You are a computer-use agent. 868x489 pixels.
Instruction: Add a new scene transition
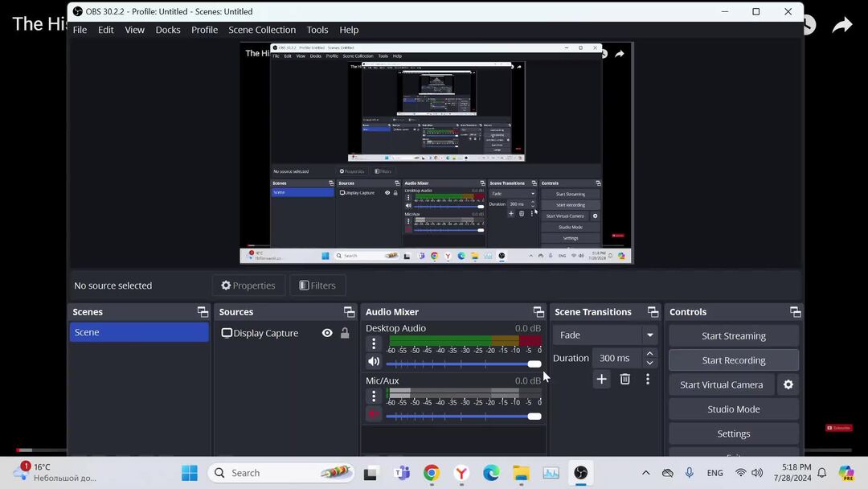(602, 380)
